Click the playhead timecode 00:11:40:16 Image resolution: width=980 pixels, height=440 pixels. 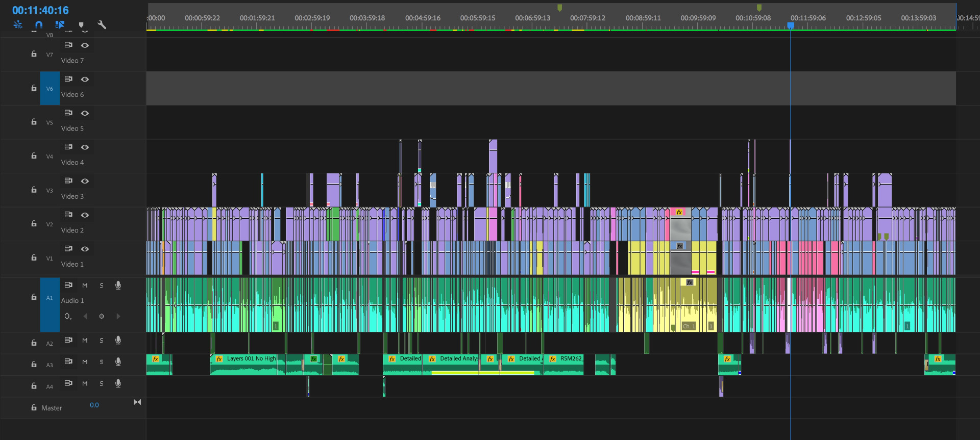pos(40,10)
